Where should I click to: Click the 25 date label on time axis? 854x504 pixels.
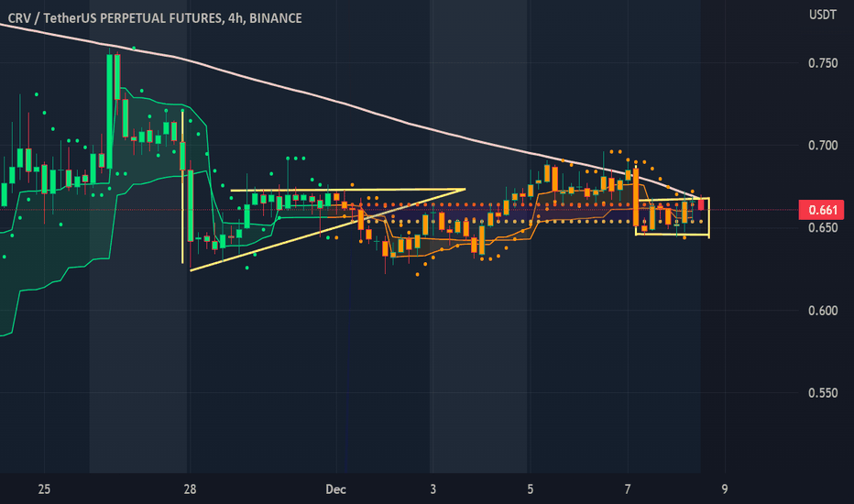click(44, 489)
